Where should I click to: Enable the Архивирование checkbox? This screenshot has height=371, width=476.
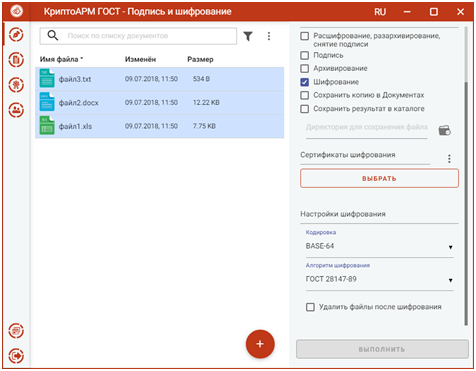click(x=304, y=68)
